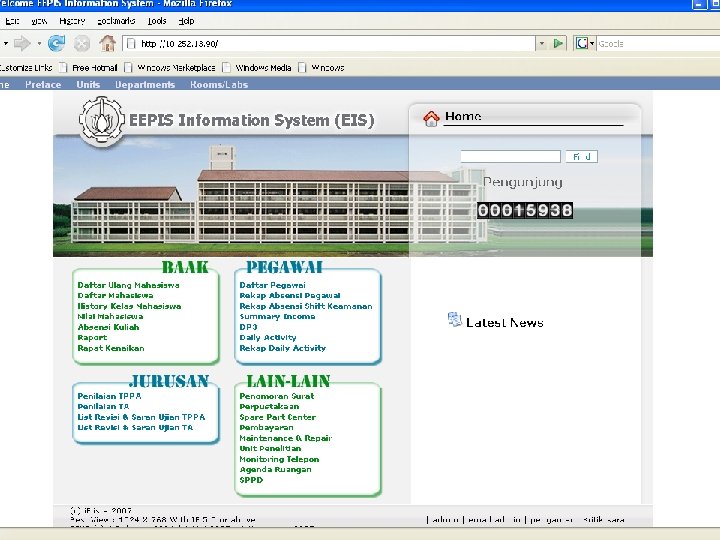Screen dimensions: 720x540
Task: Open Agenda Ruangan link
Action: click(276, 469)
